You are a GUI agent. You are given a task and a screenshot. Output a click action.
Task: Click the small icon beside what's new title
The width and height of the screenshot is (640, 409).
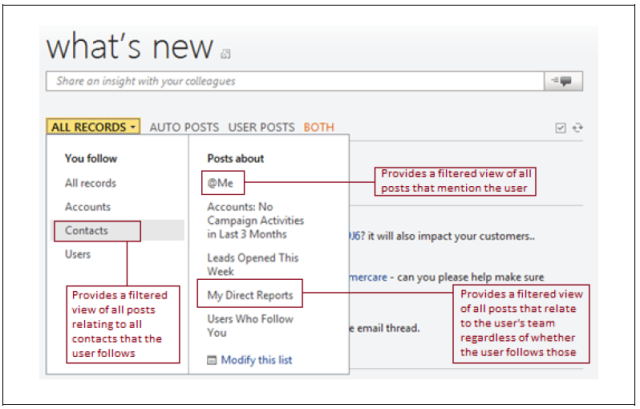pos(226,54)
